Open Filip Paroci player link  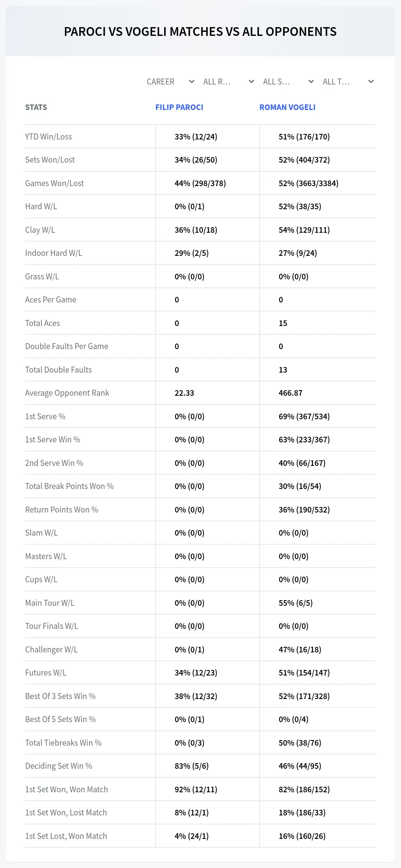tap(179, 107)
